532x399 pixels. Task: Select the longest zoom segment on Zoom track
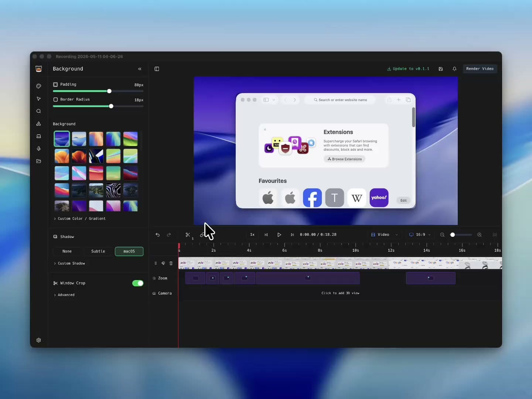[308, 278]
